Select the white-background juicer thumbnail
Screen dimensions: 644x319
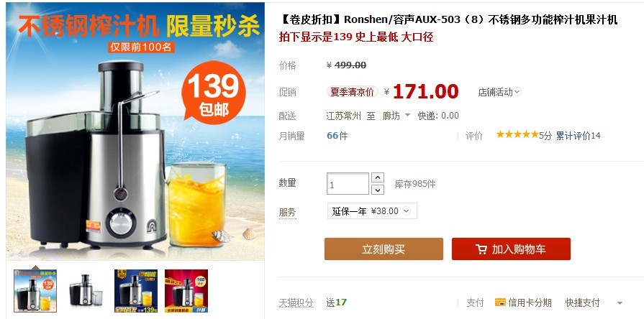(86, 291)
